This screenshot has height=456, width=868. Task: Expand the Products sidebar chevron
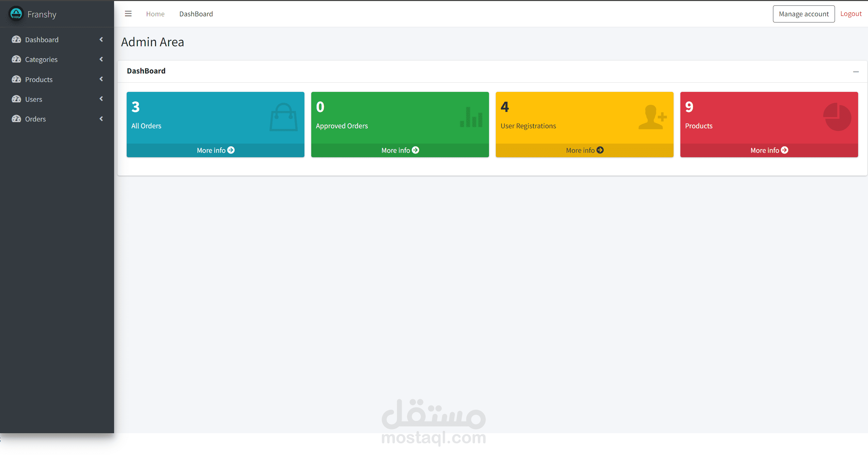101,79
